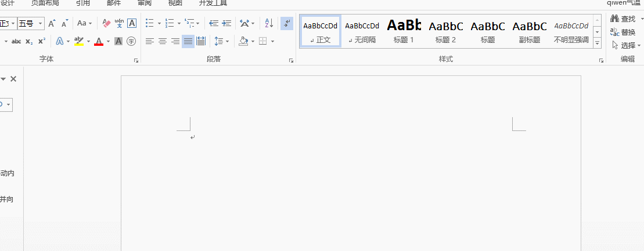Open the red font color dropdown arrow

point(109,41)
